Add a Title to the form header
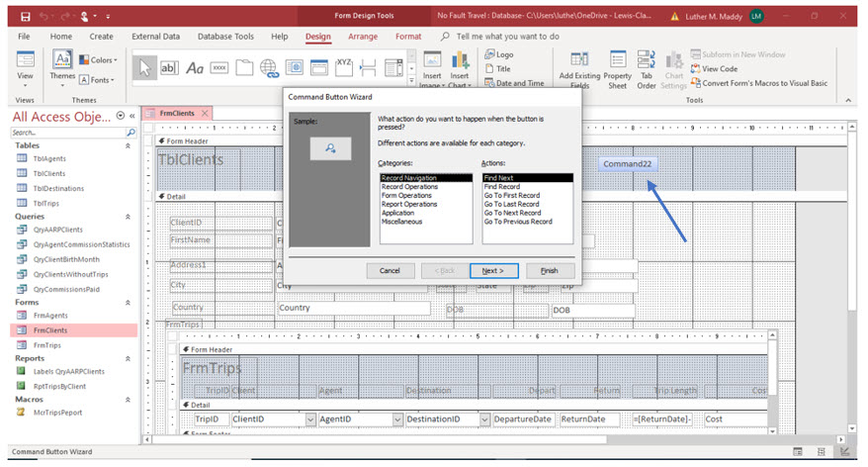This screenshot has height=467, width=868. [x=497, y=68]
